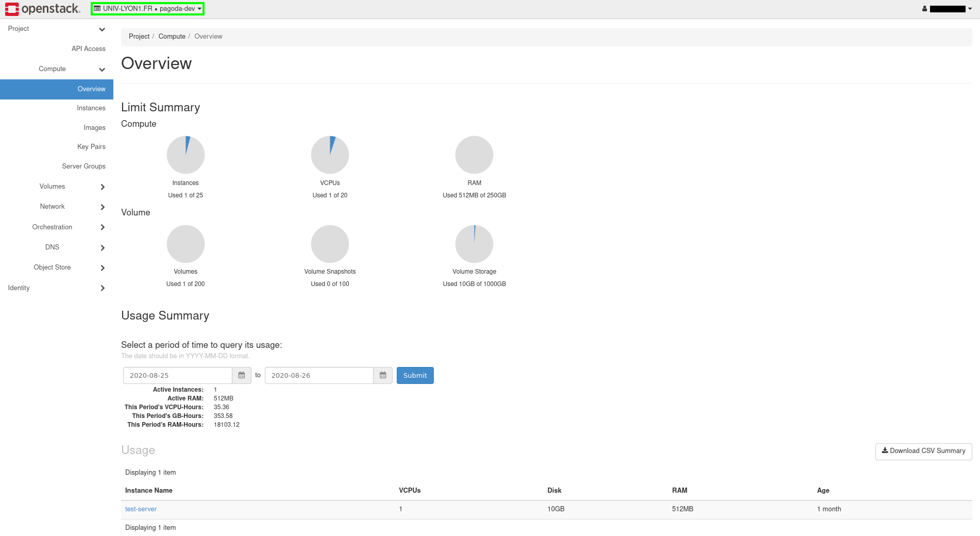Open the user account menu
This screenshot has height=536, width=980.
(x=947, y=9)
